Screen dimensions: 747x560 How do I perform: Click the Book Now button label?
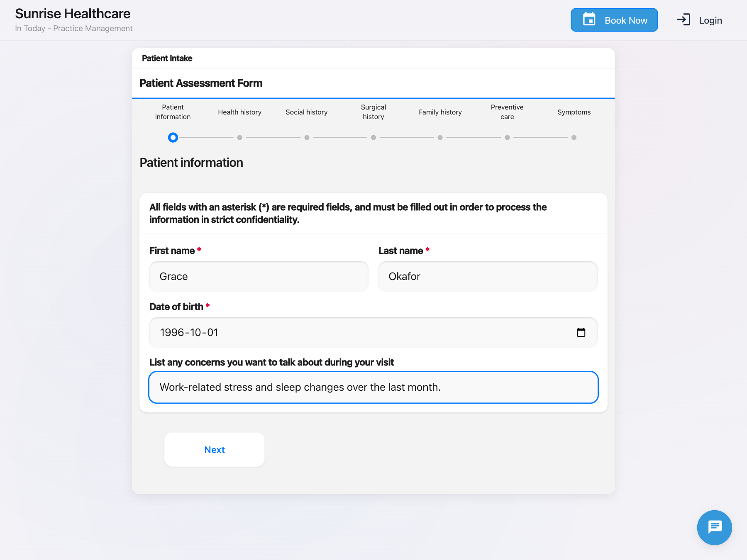[x=626, y=20]
